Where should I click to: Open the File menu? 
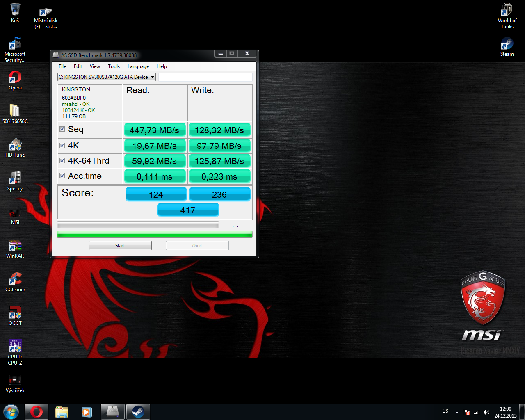click(x=62, y=66)
